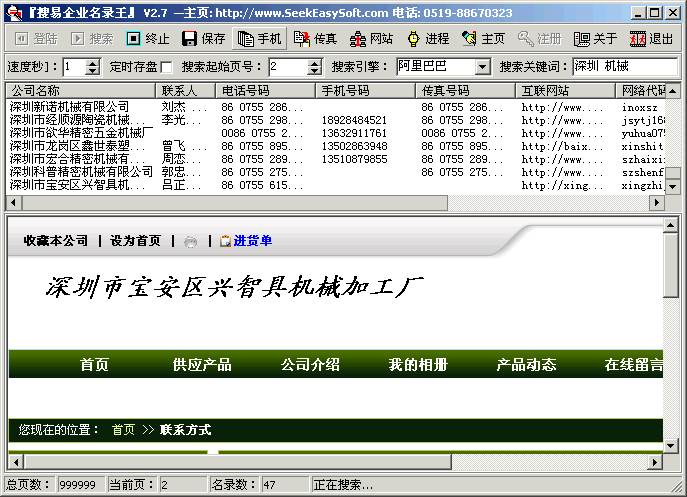Viewport: 687px width, 497px height.
Task: Open the 产品动态 navigation tab
Action: (x=526, y=365)
